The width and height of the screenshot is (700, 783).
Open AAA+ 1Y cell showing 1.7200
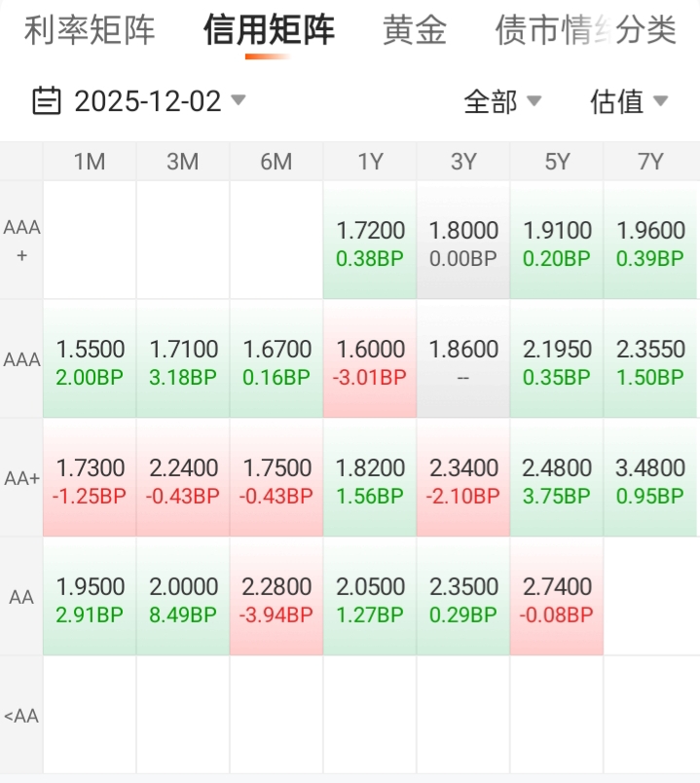tap(370, 242)
